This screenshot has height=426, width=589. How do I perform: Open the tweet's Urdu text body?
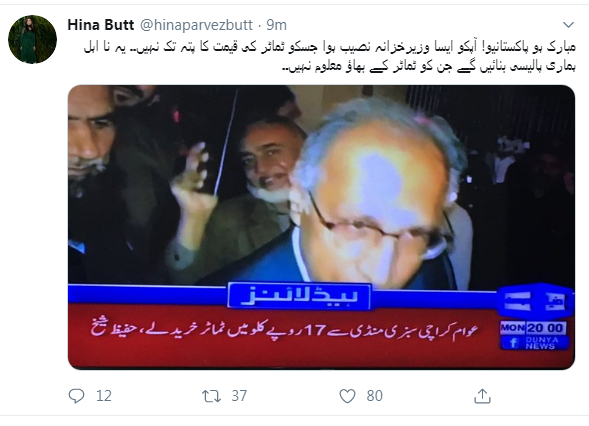329,57
